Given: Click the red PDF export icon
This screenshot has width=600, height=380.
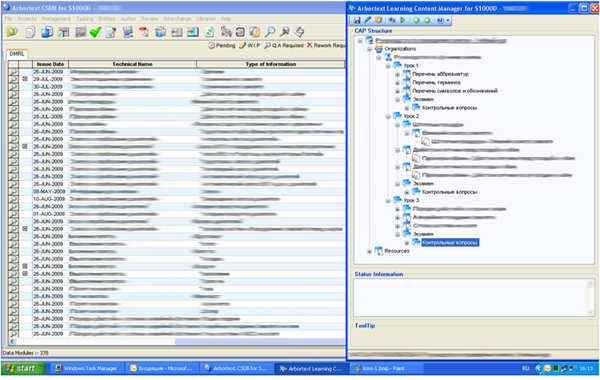Looking at the screenshot, I should pos(144,32).
